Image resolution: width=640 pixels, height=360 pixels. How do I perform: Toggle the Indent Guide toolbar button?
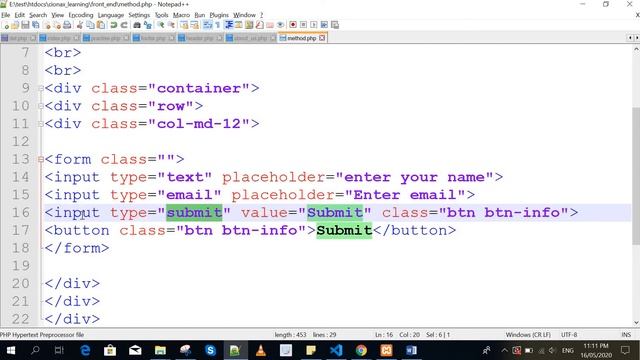[x=229, y=25]
